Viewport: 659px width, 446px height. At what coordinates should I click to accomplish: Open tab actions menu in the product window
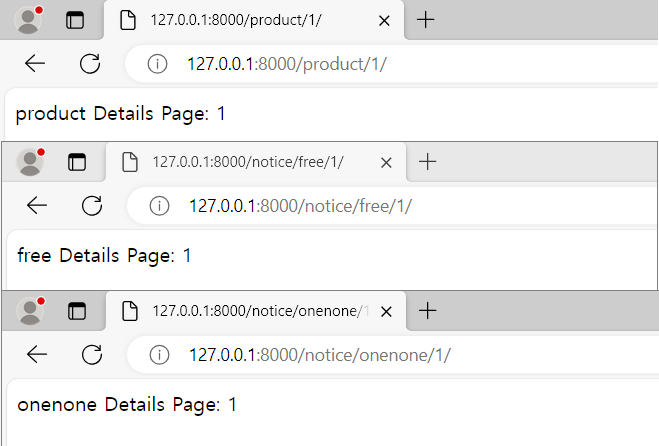click(75, 20)
